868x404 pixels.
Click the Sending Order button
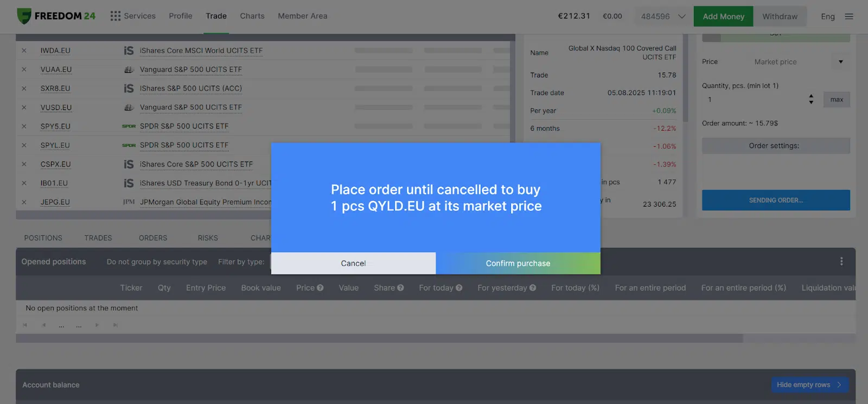[776, 200]
